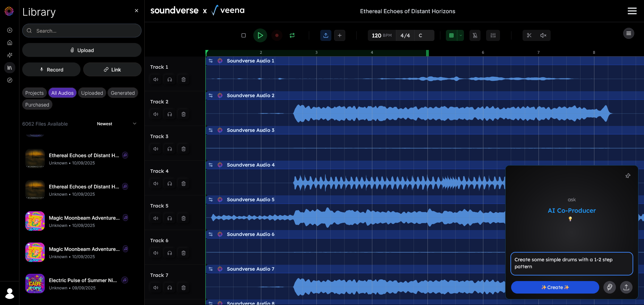644x305 pixels.
Task: Click the upload/export icon in the toolbar
Action: (326, 35)
